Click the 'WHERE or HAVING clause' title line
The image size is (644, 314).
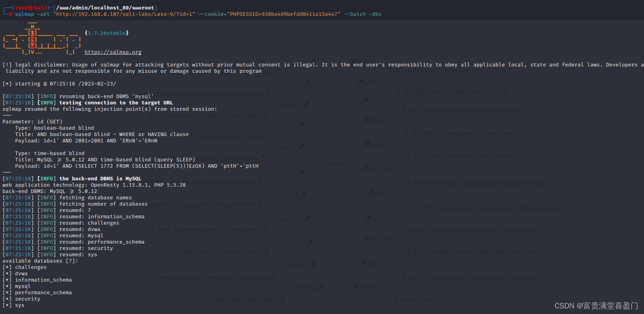(x=102, y=134)
